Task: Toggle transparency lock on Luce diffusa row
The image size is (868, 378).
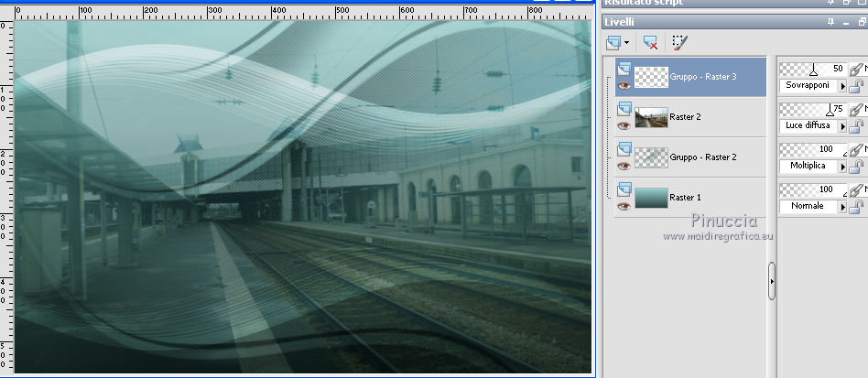Action: 856,126
